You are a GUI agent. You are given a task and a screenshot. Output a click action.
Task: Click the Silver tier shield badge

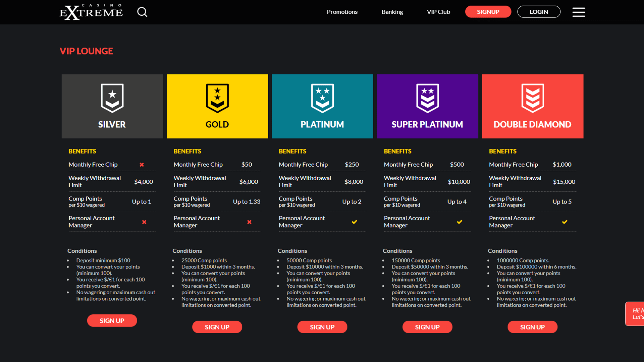(112, 98)
